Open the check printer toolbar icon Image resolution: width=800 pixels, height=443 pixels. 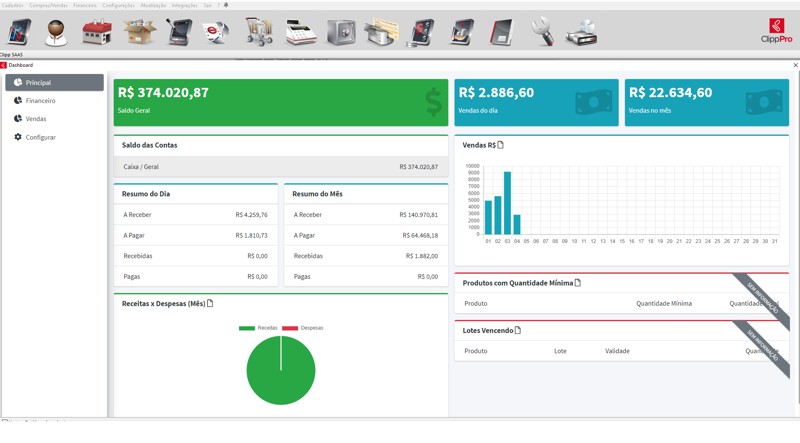pyautogui.click(x=382, y=32)
